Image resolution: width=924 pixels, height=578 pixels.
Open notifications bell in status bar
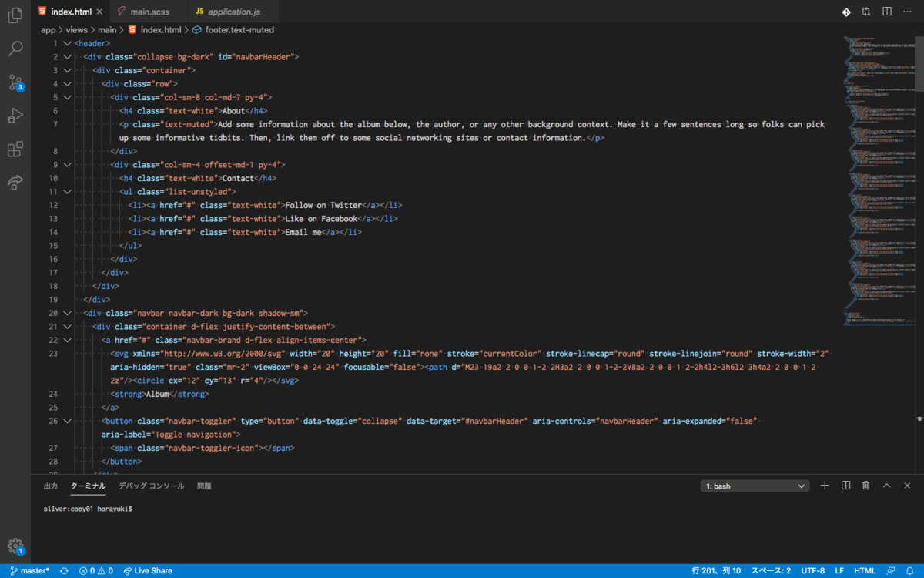click(910, 571)
